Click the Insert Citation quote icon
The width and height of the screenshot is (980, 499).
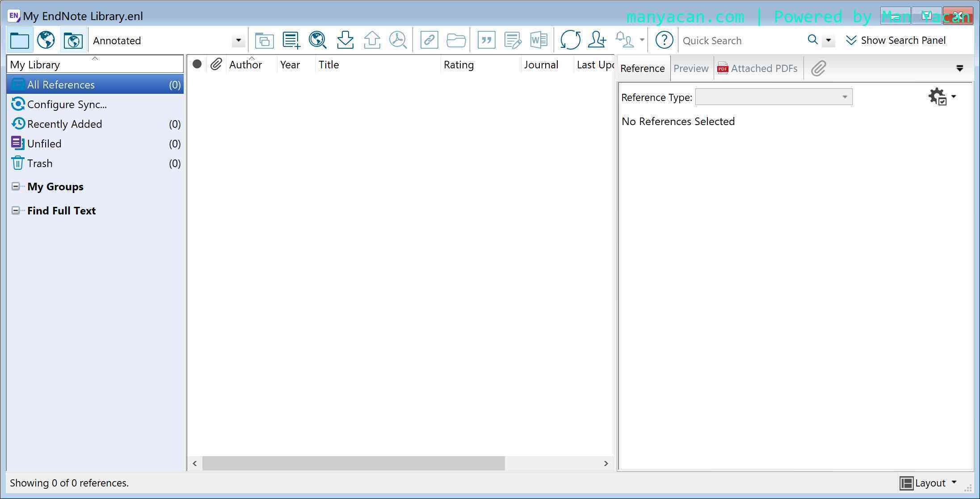[x=486, y=40]
